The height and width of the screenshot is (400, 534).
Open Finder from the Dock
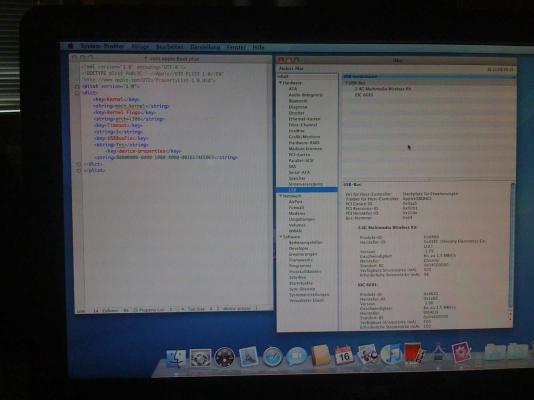tap(176, 358)
